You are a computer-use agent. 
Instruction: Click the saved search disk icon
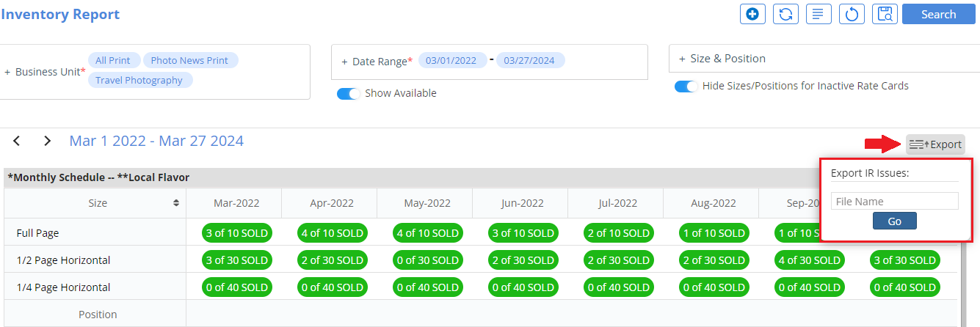pos(885,14)
